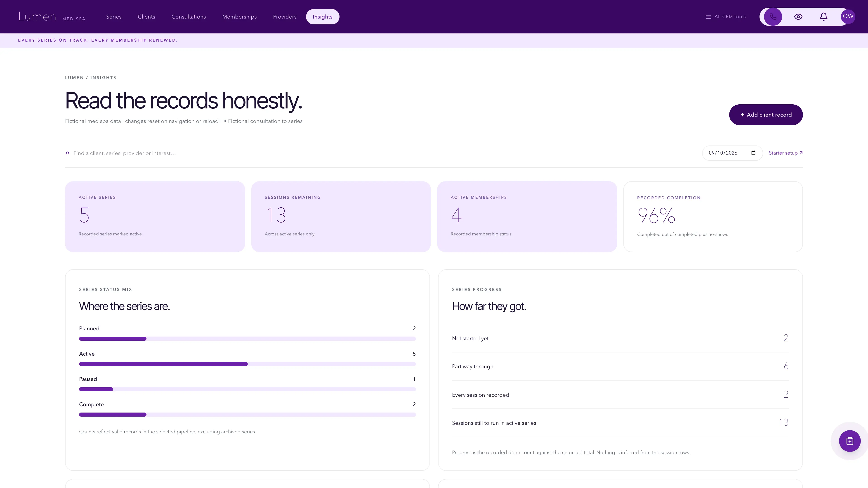Open the notifications bell

(x=823, y=16)
